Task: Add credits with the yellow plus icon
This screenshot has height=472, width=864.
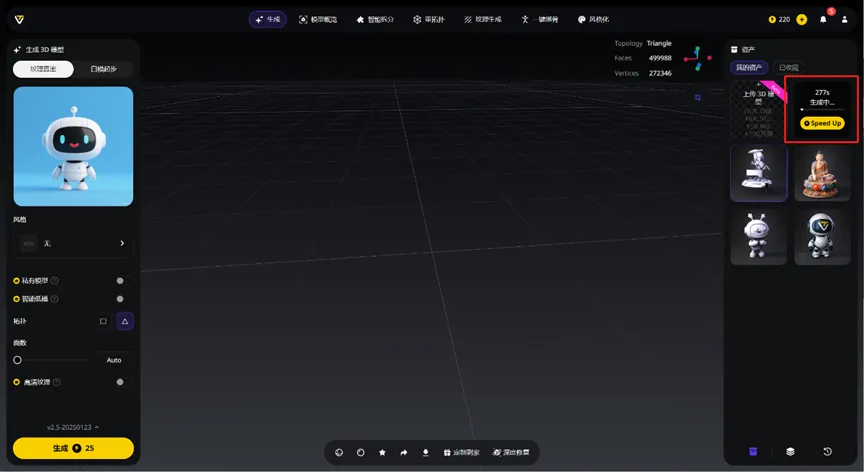Action: coord(802,19)
